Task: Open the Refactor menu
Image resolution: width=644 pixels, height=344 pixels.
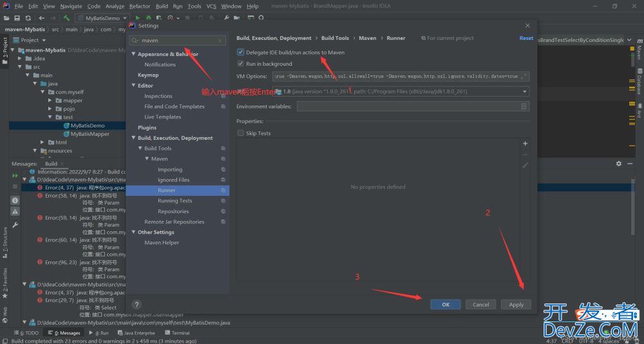Action: (140, 6)
